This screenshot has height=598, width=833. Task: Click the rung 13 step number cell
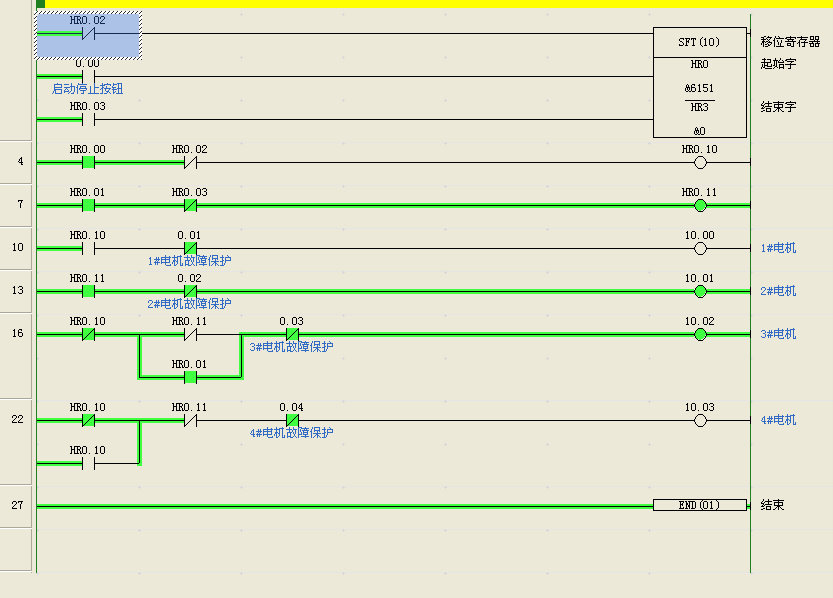click(17, 290)
